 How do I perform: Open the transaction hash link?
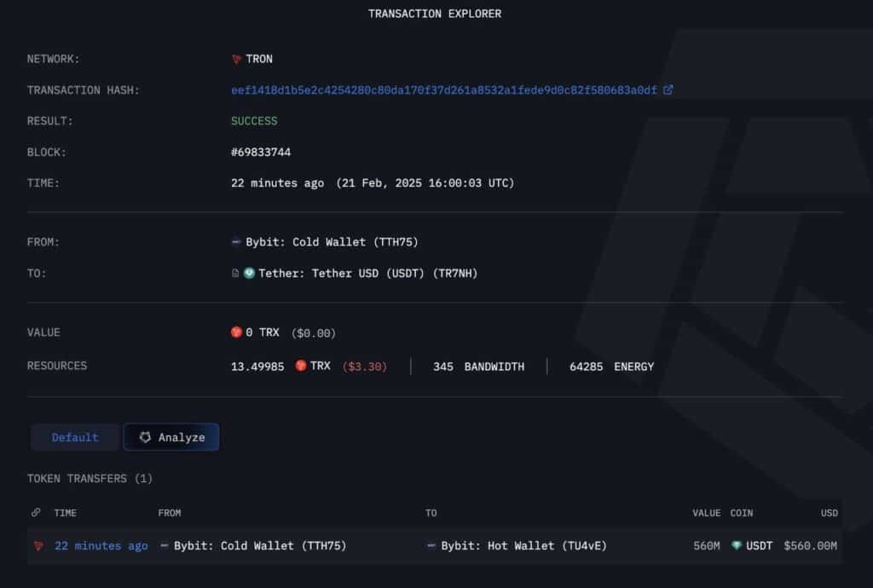pos(443,90)
